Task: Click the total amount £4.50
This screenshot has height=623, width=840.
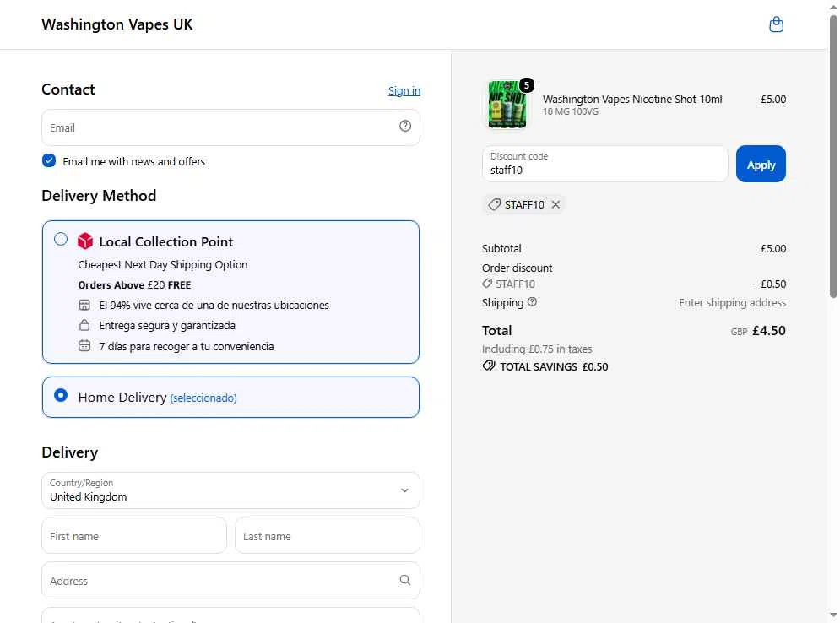Action: coord(769,331)
